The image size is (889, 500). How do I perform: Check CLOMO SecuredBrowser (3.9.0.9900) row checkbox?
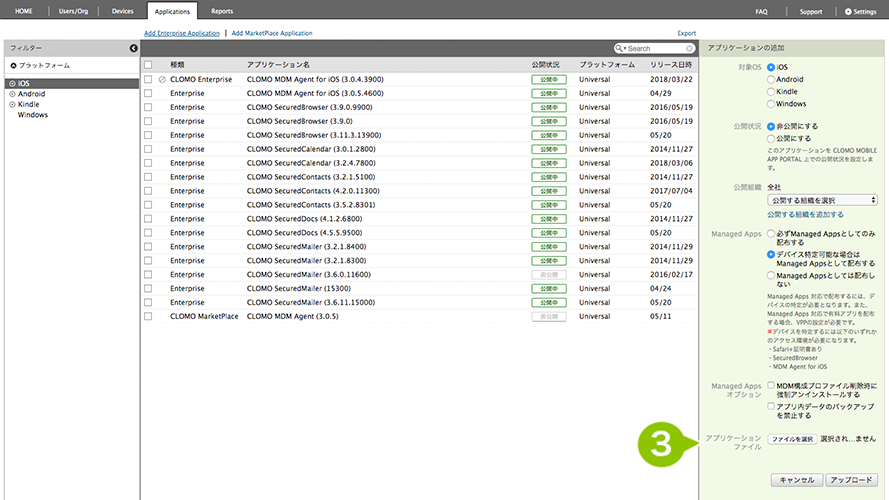click(148, 107)
